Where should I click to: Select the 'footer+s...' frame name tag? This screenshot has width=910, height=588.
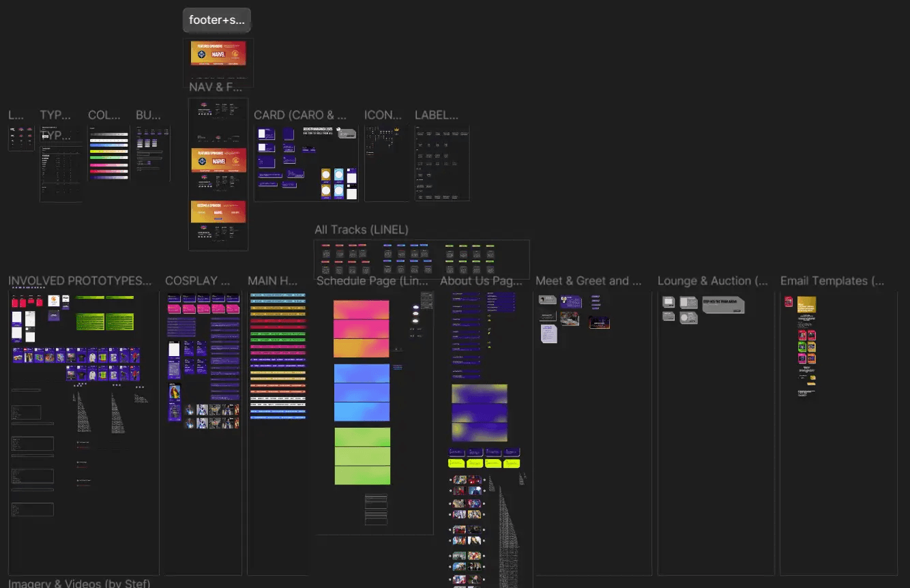217,20
